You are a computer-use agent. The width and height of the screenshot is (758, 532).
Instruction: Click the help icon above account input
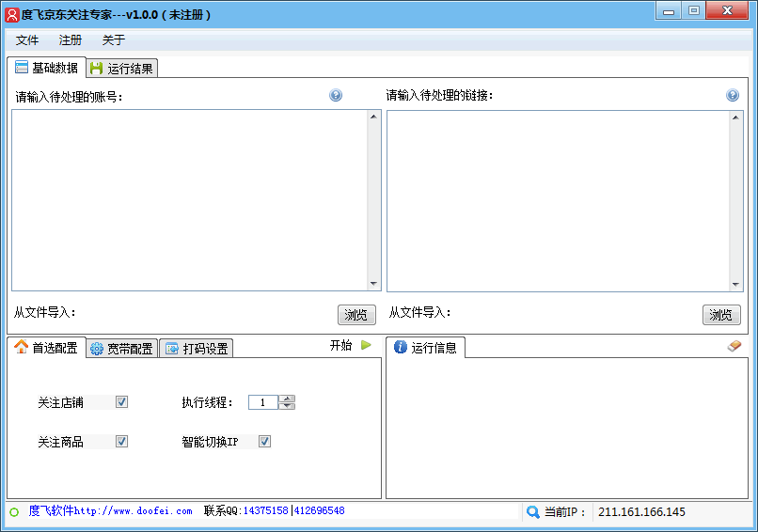point(336,95)
